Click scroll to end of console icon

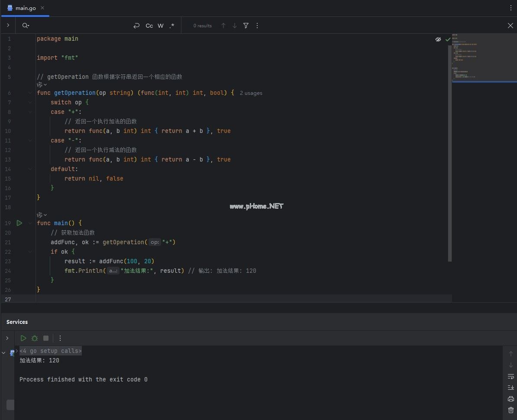tap(511, 388)
